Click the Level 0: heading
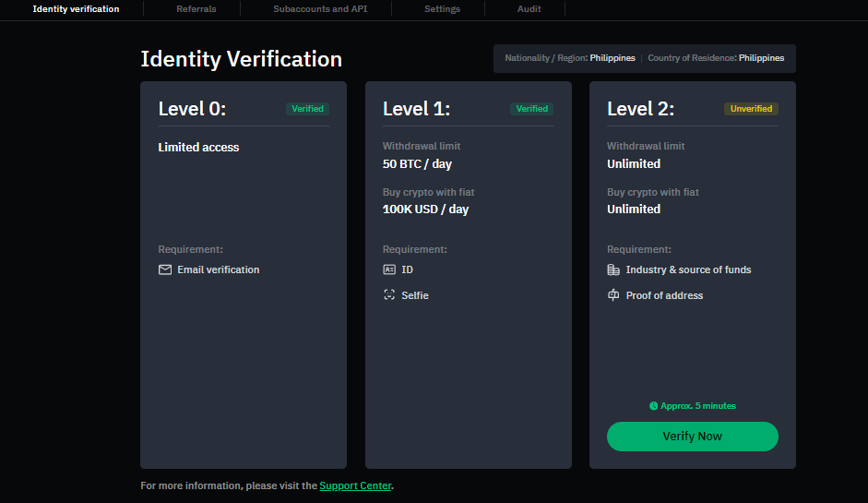Image resolution: width=868 pixels, height=503 pixels. tap(192, 109)
